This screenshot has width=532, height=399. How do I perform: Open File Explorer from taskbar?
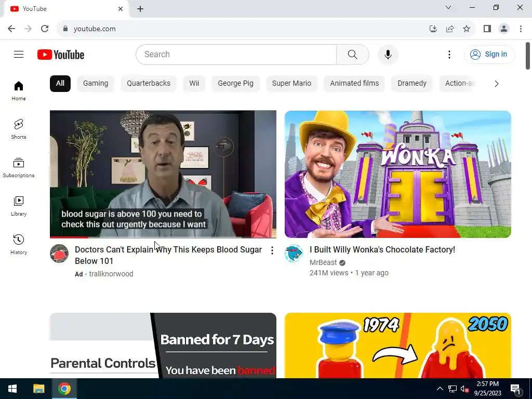pyautogui.click(x=38, y=389)
